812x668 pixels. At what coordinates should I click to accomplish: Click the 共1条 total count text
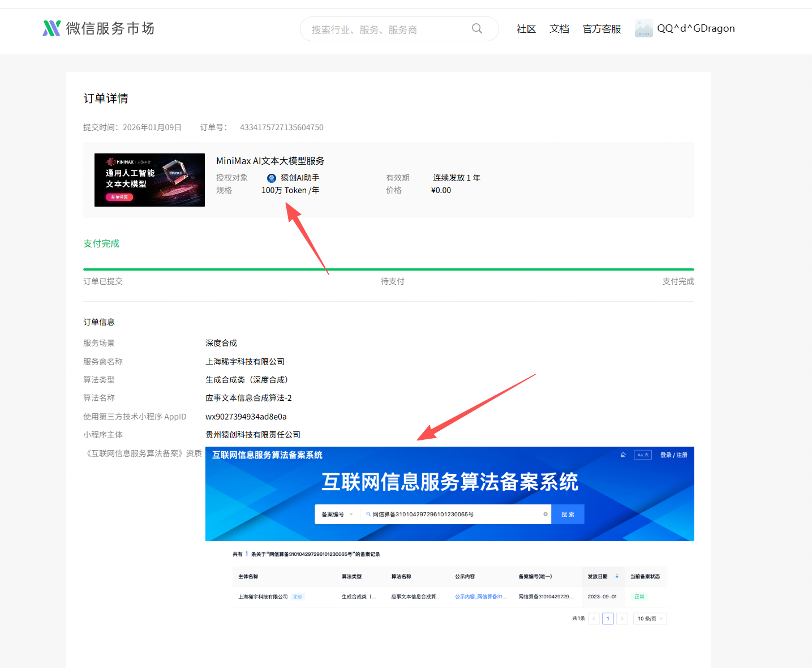[578, 618]
